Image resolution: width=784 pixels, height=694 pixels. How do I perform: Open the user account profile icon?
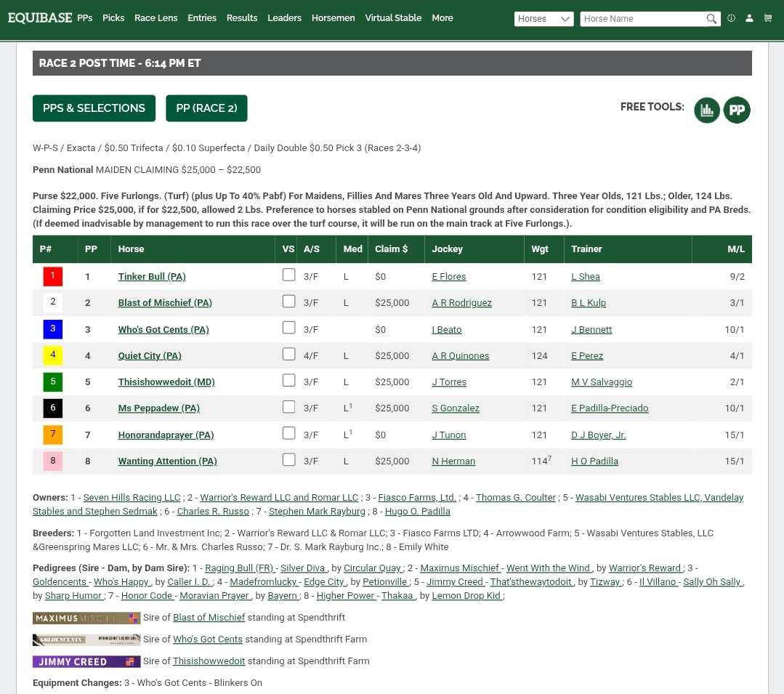point(749,18)
